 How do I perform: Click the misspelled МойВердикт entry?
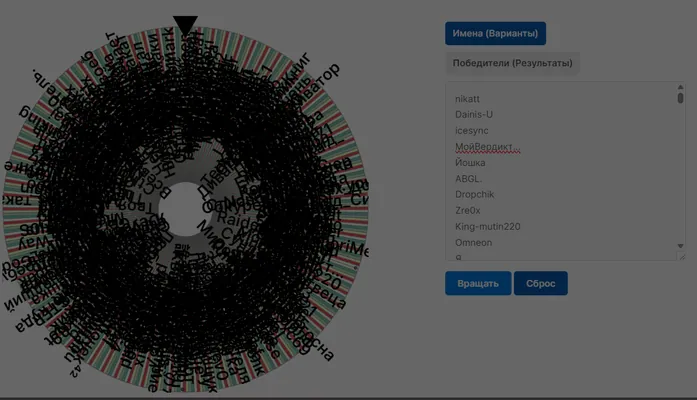point(488,147)
